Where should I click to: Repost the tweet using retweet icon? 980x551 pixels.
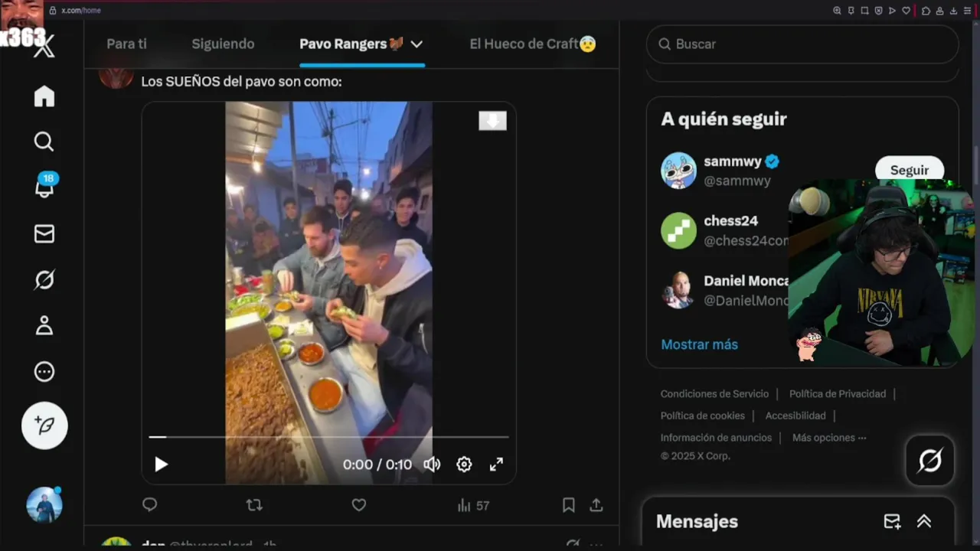(254, 505)
